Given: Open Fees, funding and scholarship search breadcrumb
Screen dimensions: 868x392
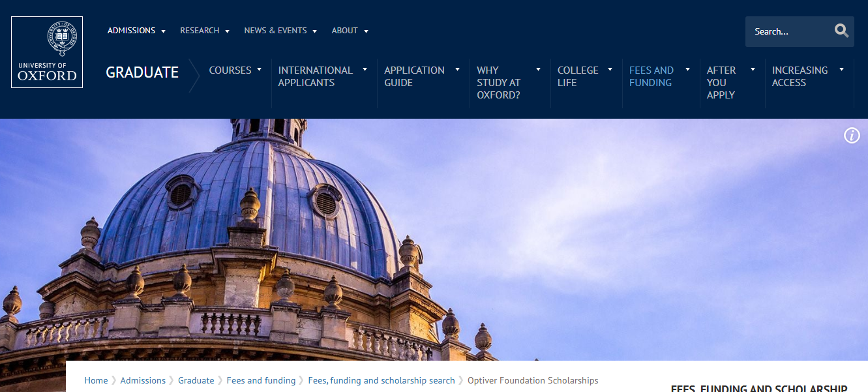Looking at the screenshot, I should [381, 380].
